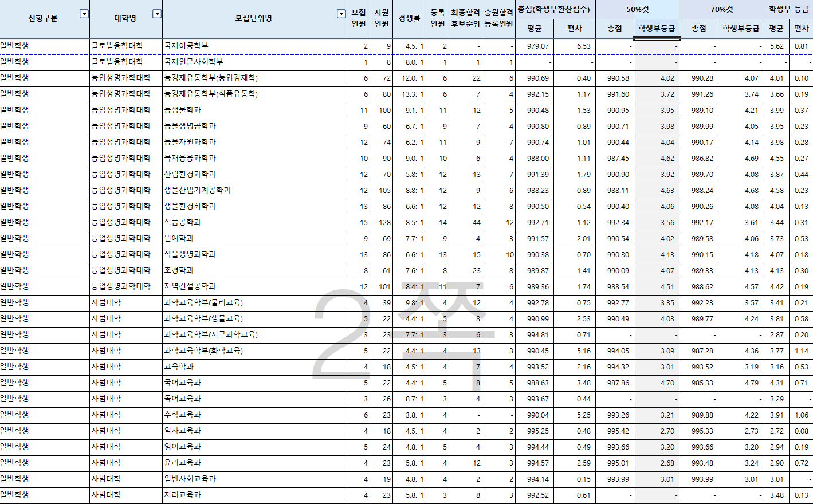Select the 원예학과 cell
Viewport: 813px width, 504px height.
(x=254, y=238)
